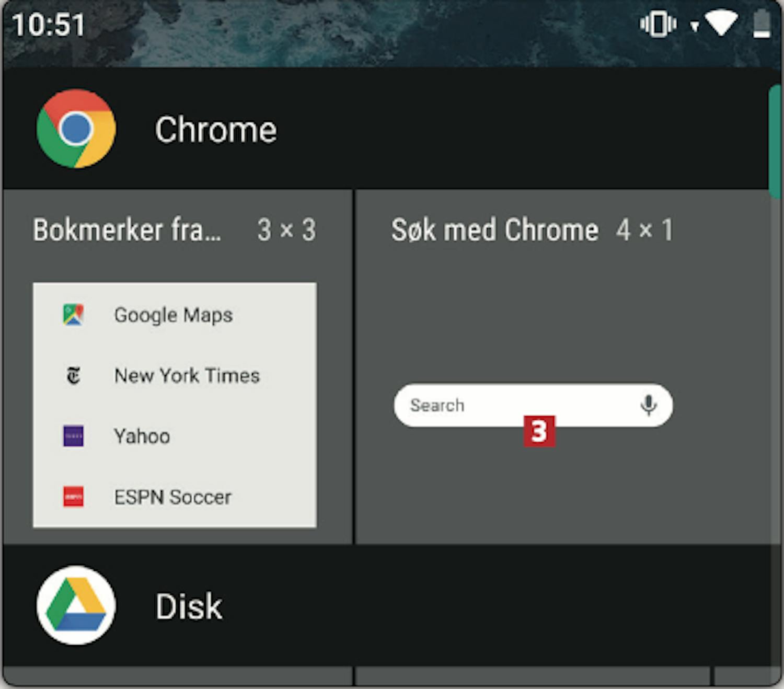Open the Google Maps bookmark entry

[x=175, y=315]
